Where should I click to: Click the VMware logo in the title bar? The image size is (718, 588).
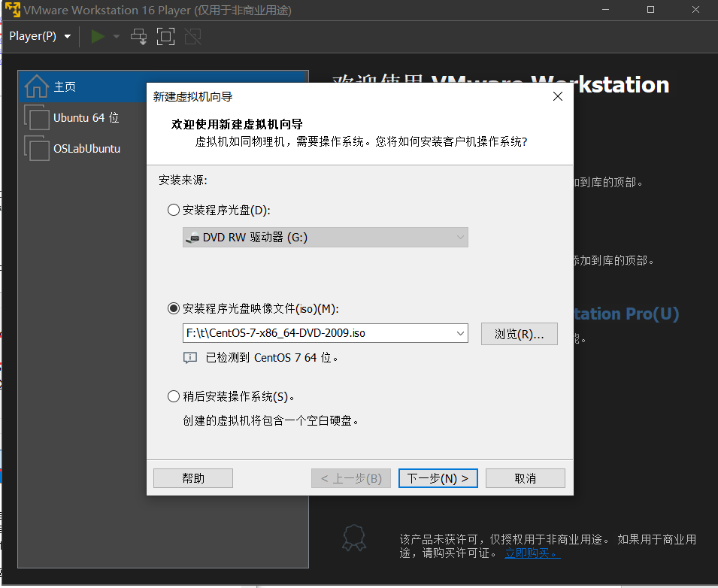(12, 10)
